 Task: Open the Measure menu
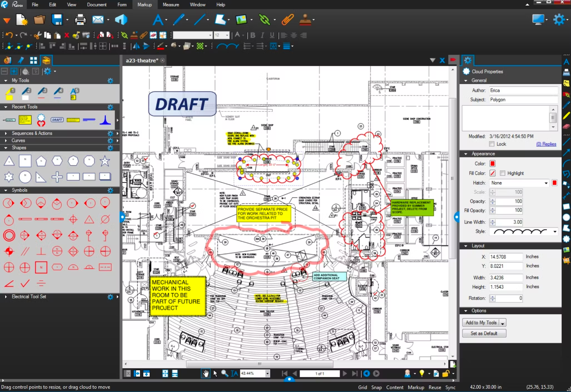[171, 5]
